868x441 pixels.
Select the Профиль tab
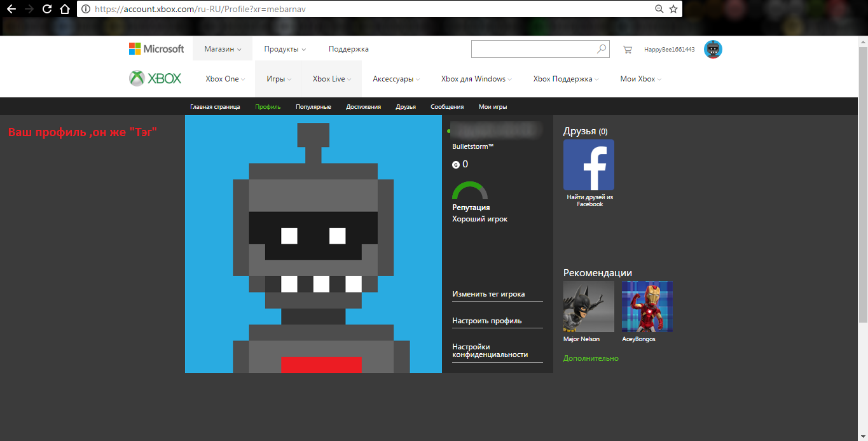click(268, 107)
